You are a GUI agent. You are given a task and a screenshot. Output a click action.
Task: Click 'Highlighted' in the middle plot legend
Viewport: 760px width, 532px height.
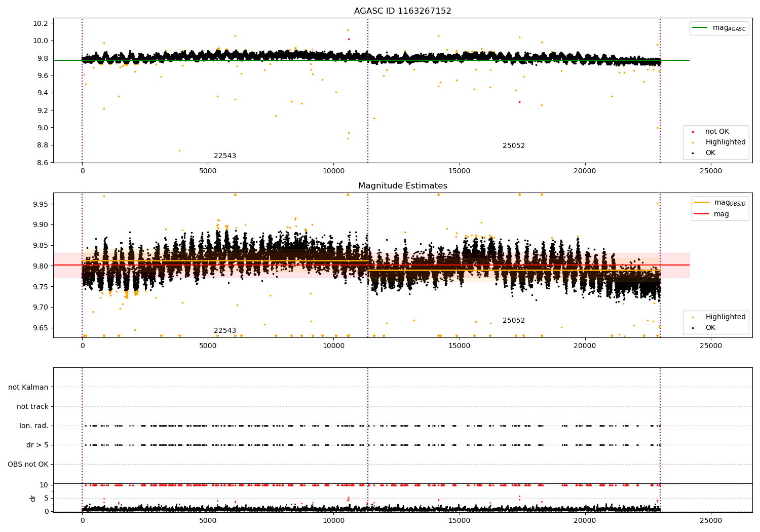click(726, 317)
